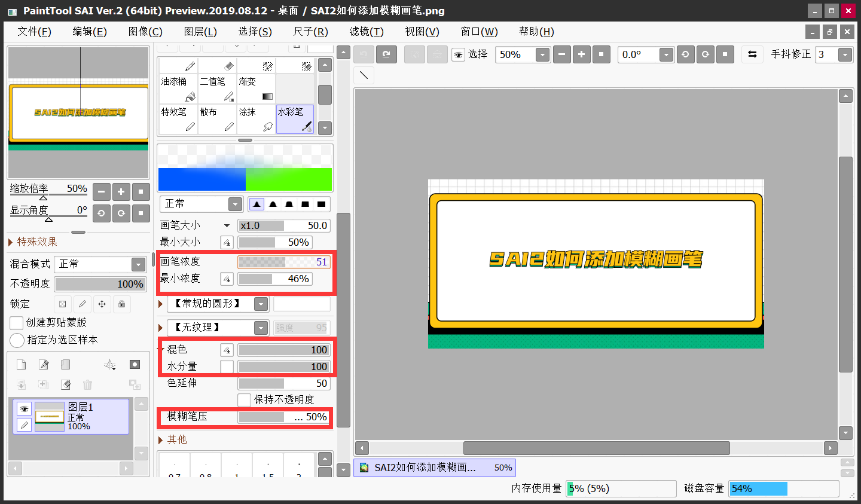861x504 pixels.
Task: Select the flattest brush edge shape
Action: (322, 204)
